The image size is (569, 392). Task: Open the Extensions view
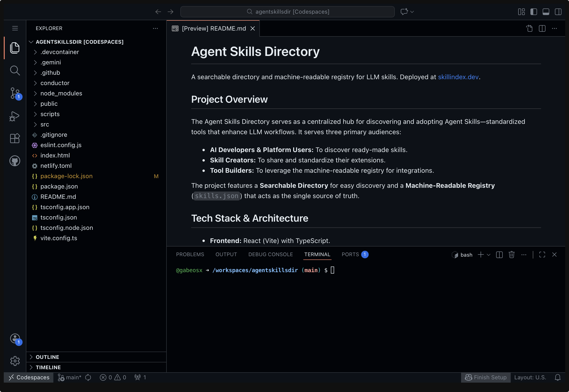15,138
